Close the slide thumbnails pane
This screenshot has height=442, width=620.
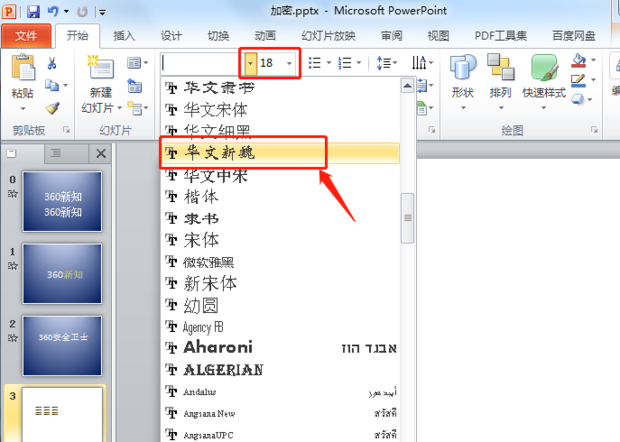100,153
